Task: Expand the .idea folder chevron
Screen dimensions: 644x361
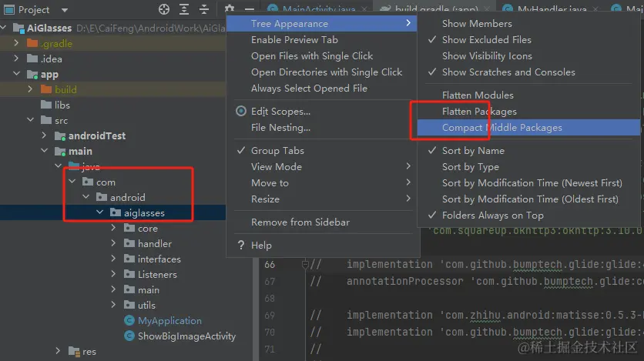Action: pos(16,58)
